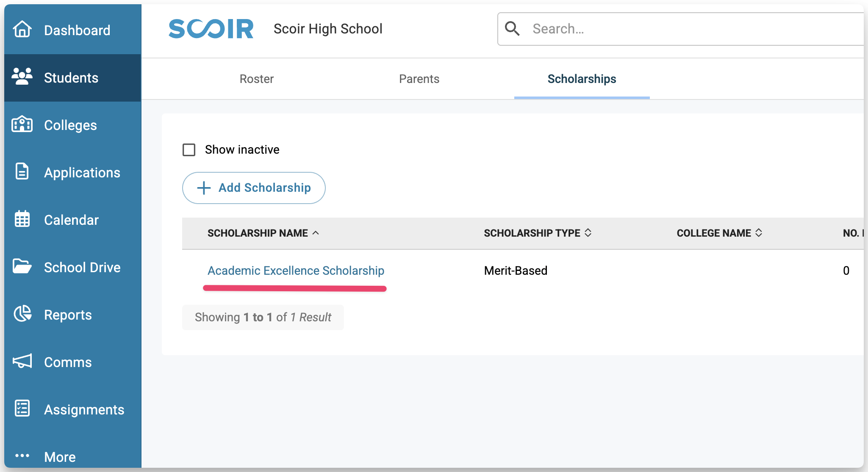Click the Add Scholarship button

[254, 188]
